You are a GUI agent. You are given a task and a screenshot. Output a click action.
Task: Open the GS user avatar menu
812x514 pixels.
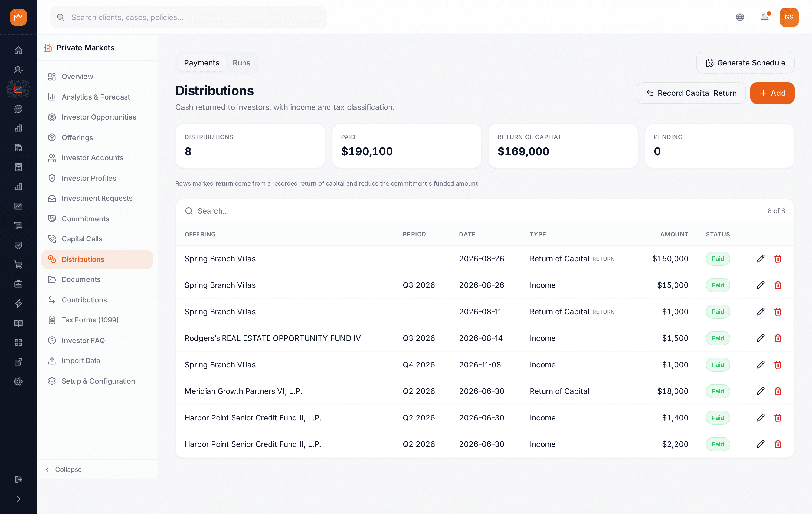789,17
